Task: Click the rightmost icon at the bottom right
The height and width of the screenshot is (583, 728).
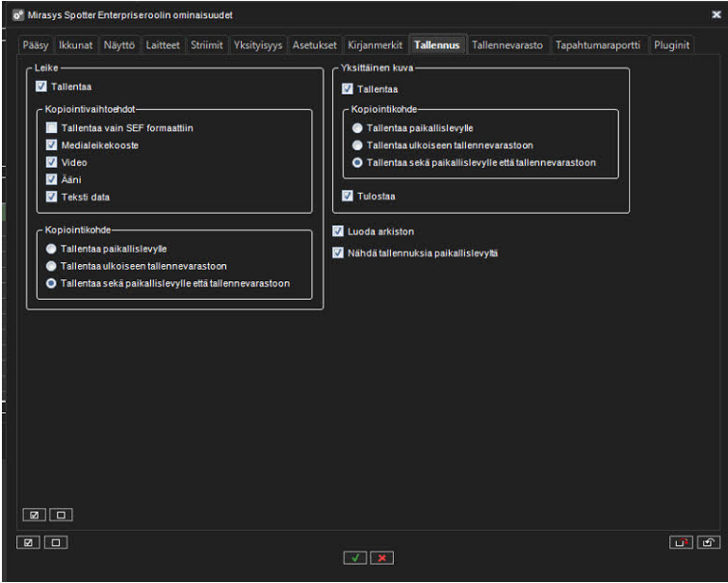Action: 708,543
